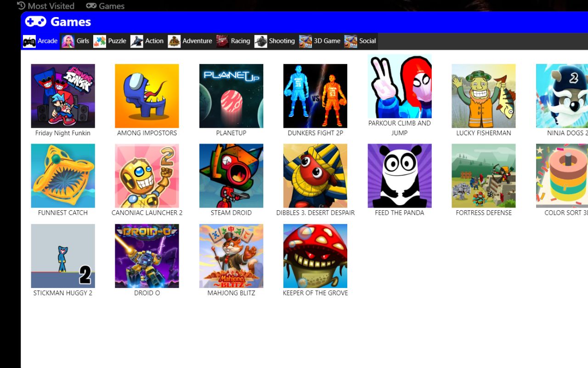Open the Girls category tab

point(76,41)
